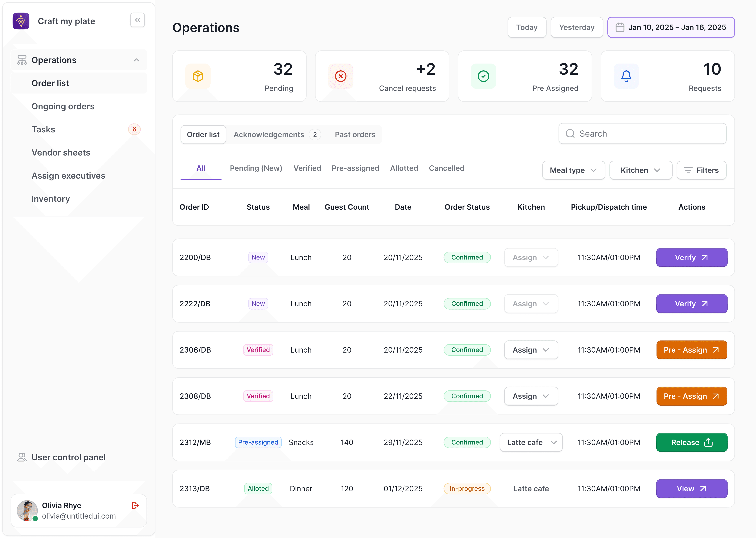The width and height of the screenshot is (756, 538).
Task: Click the User control panel icon
Action: [x=22, y=457]
